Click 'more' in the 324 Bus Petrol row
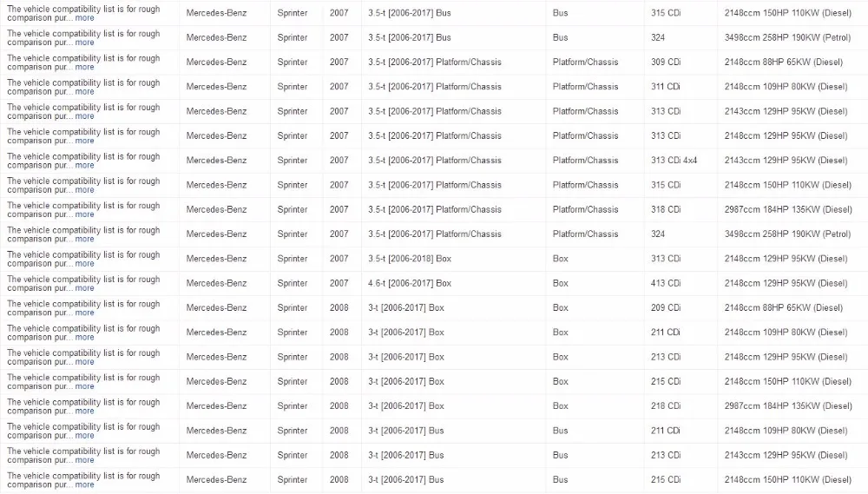 tap(85, 42)
